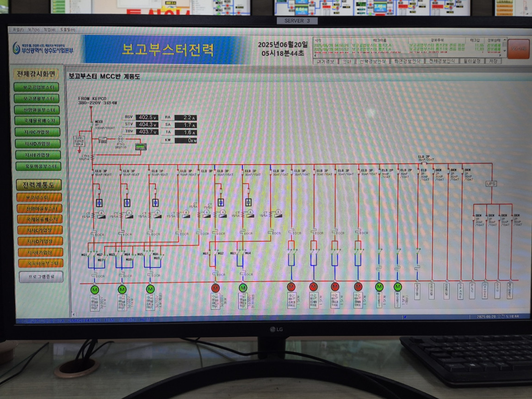
Task: Select the UPS box in the diagram
Action: click(x=491, y=184)
